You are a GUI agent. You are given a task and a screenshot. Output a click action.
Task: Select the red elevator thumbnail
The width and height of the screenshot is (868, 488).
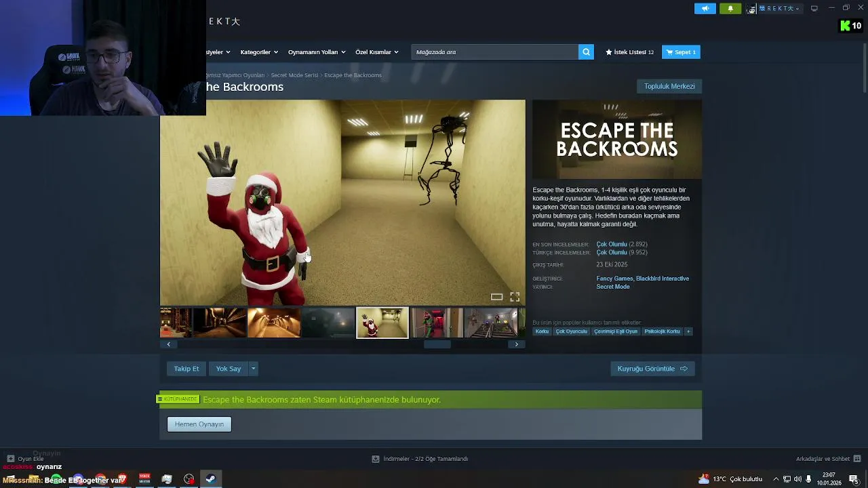437,323
